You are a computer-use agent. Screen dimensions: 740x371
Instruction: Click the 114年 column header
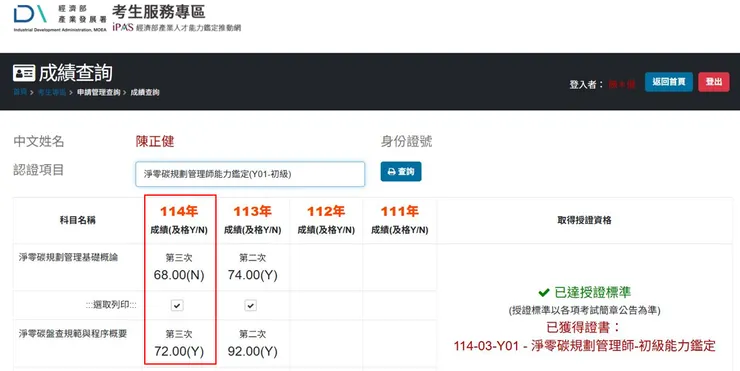[179, 211]
